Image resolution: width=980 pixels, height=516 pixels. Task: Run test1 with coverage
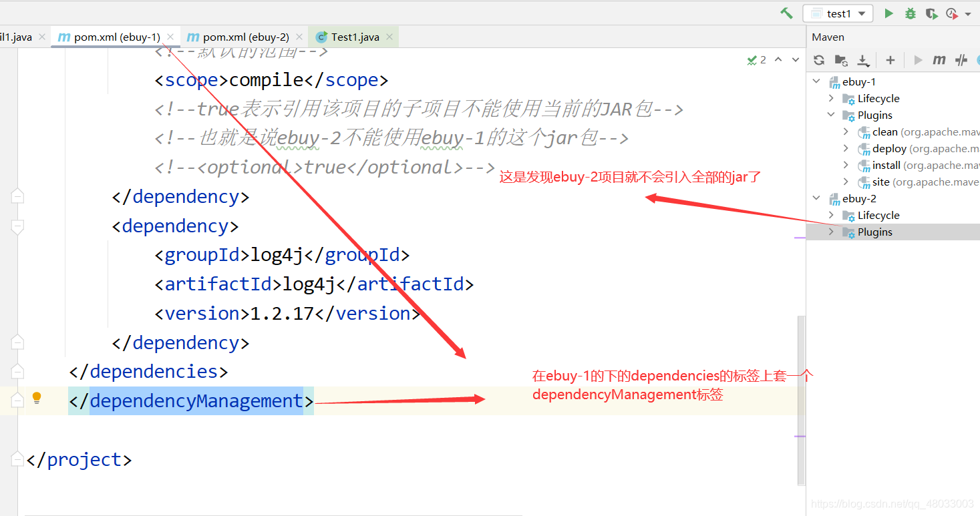tap(931, 13)
